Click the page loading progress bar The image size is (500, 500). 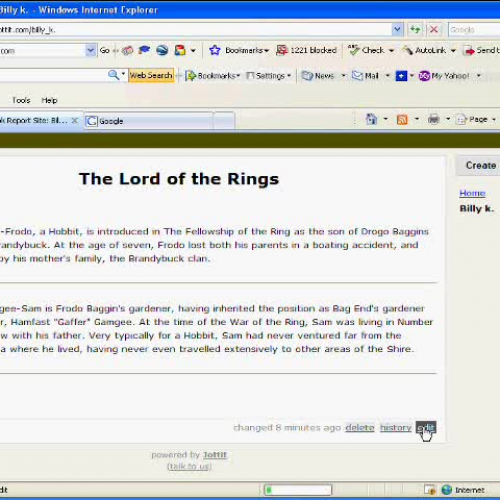[x=298, y=490]
